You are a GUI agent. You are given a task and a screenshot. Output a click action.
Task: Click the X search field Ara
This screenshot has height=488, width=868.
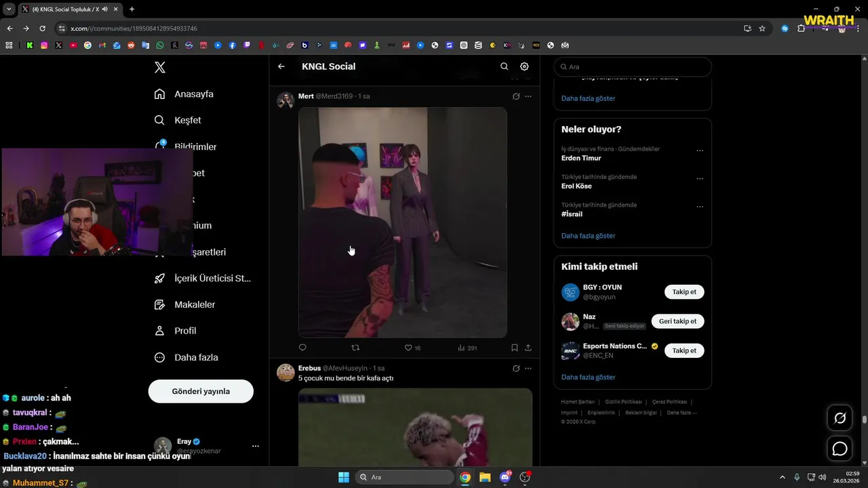coord(633,66)
